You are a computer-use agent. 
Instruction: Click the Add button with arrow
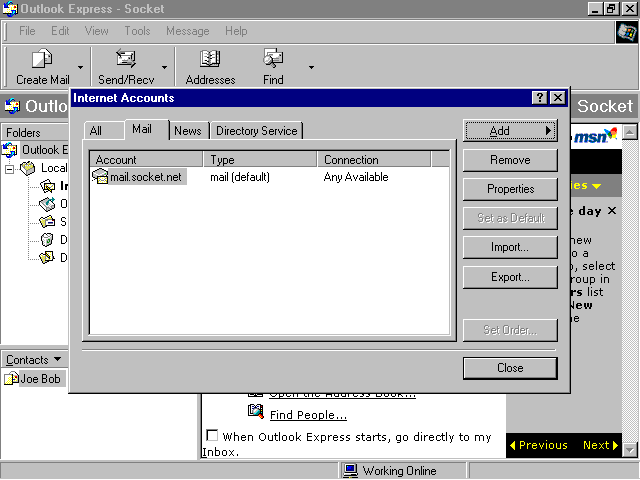510,131
